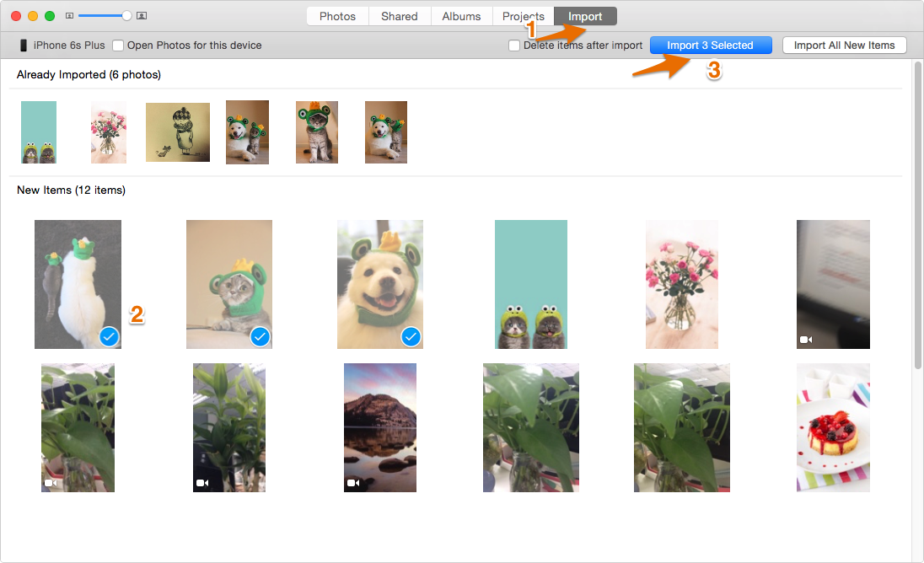The image size is (924, 563).
Task: Select the Import tab
Action: (x=585, y=17)
